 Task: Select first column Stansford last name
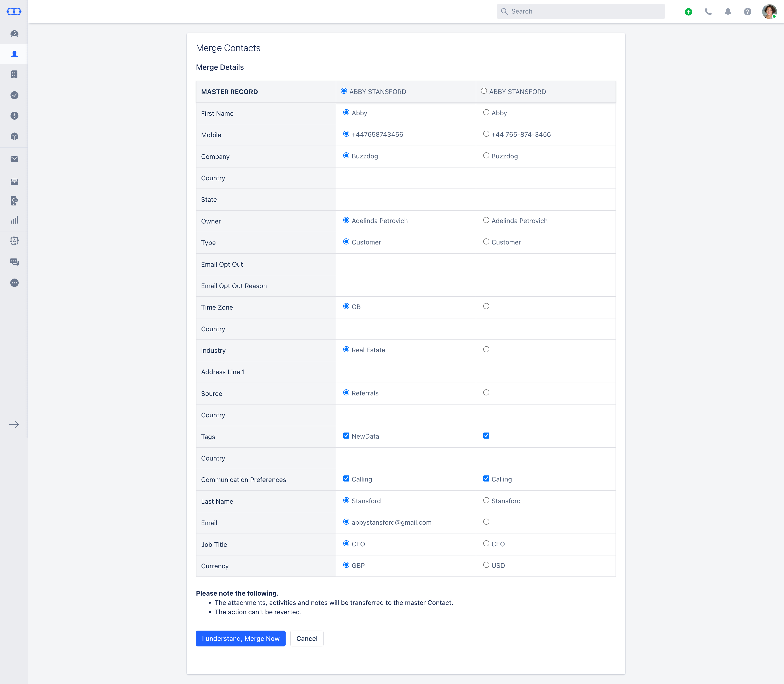(x=346, y=500)
